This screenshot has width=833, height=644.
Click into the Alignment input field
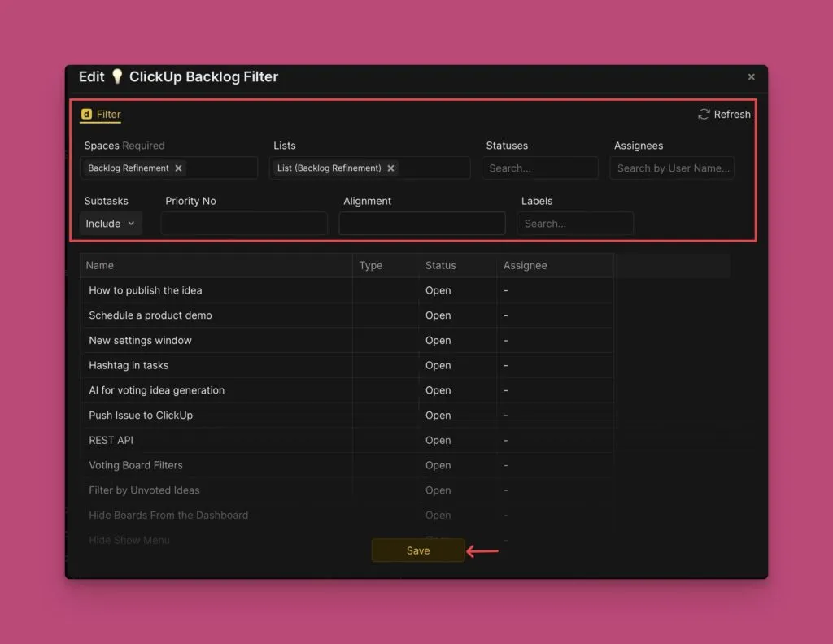pyautogui.click(x=421, y=224)
